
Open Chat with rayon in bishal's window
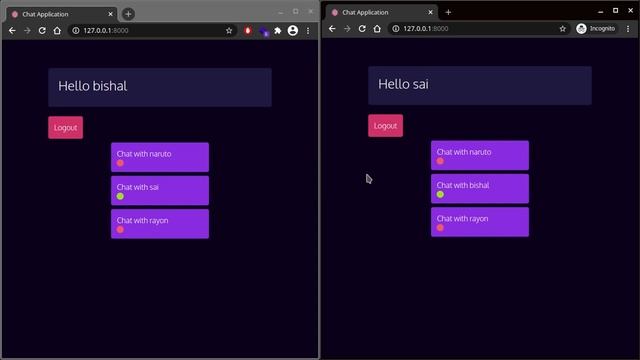[160, 224]
